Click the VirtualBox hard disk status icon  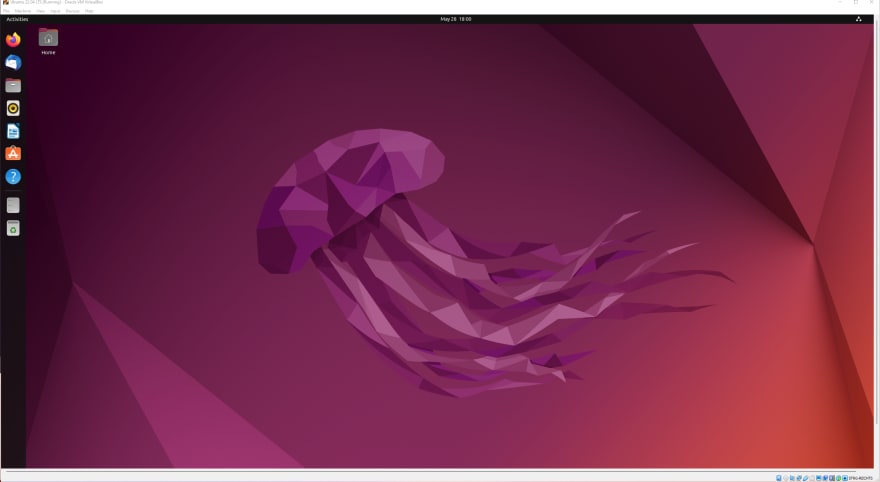[x=778, y=478]
